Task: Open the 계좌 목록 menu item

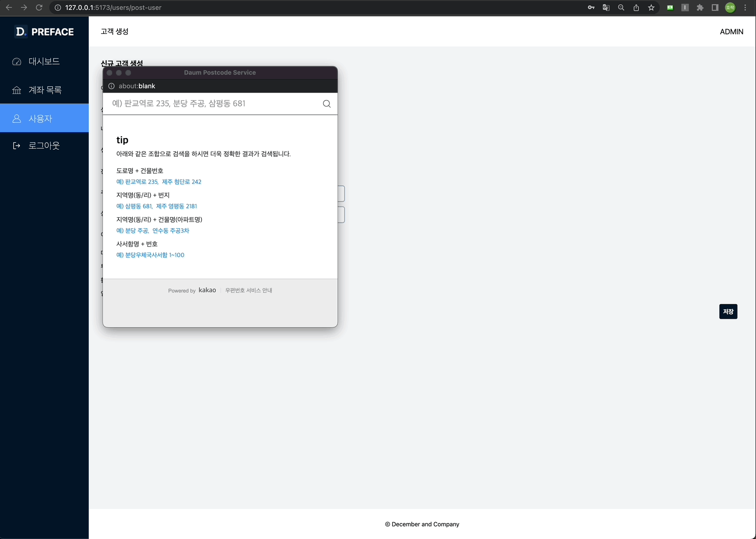Action: 44,90
